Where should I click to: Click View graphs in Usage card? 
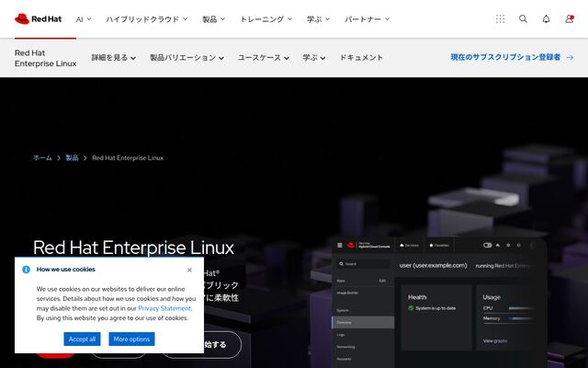point(495,341)
